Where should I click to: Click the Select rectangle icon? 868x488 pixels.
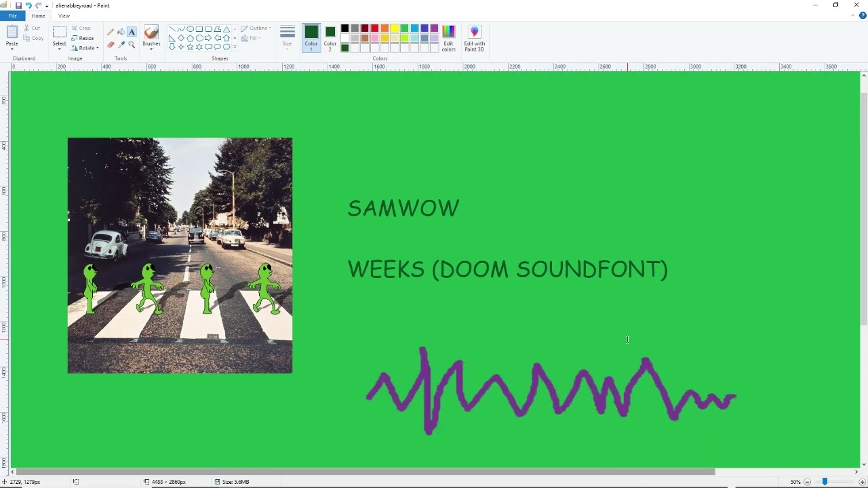(60, 32)
